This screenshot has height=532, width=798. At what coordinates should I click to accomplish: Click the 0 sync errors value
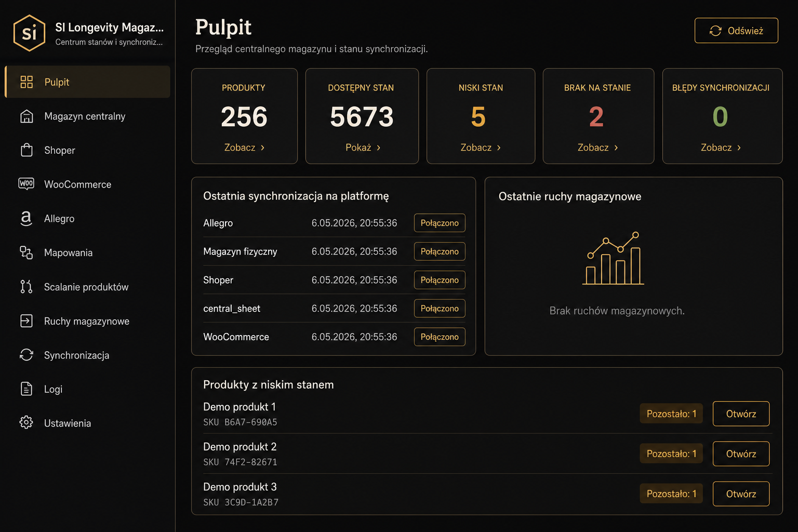[x=720, y=116]
